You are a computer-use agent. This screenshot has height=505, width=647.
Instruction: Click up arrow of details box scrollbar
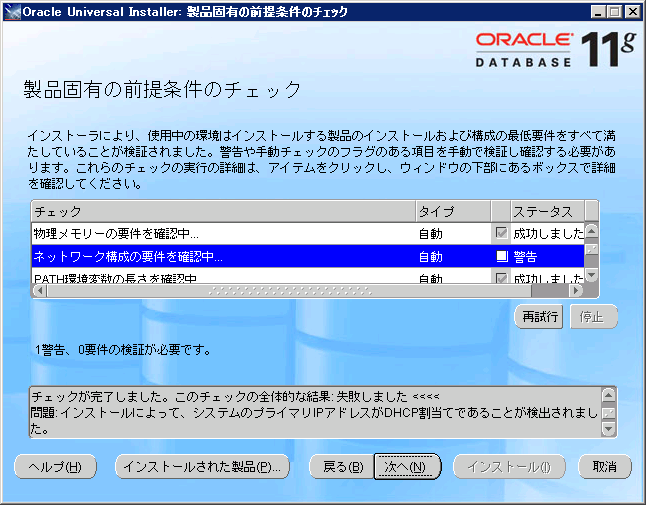tap(609, 395)
